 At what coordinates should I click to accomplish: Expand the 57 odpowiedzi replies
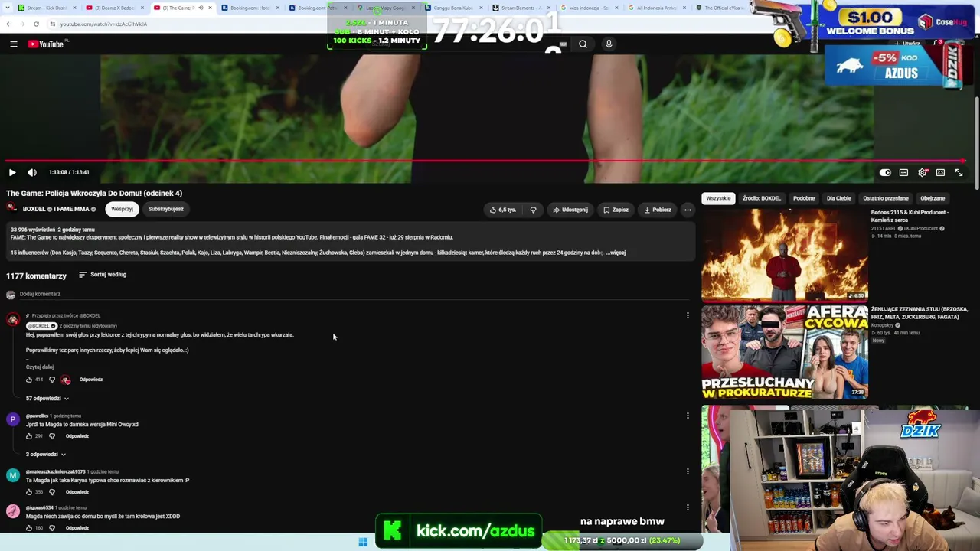point(47,399)
